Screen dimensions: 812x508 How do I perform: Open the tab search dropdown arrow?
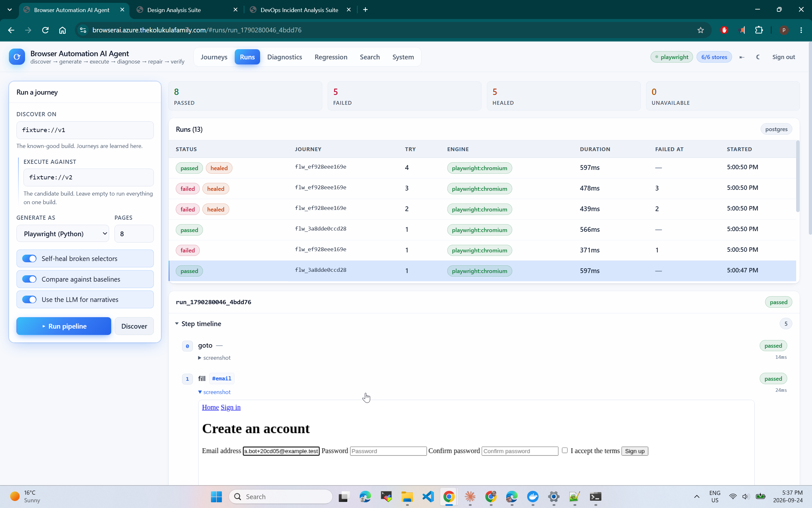(x=10, y=10)
